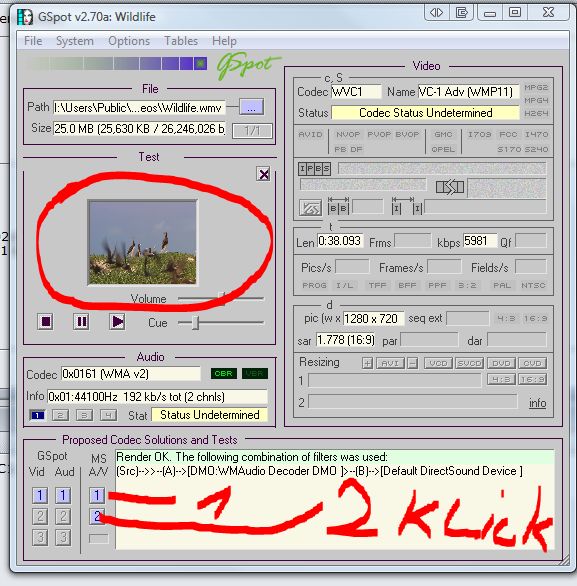This screenshot has height=586, width=577.
Task: Open the Tables menu
Action: click(181, 41)
